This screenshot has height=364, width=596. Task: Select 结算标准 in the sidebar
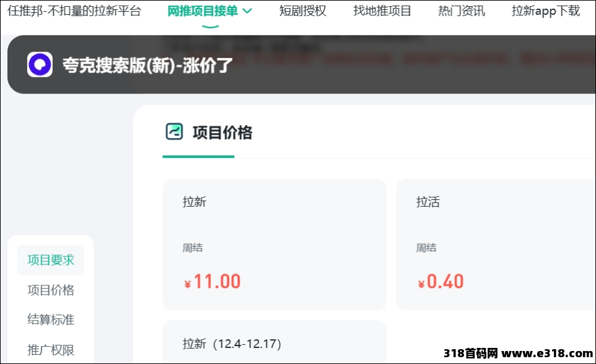pos(51,319)
